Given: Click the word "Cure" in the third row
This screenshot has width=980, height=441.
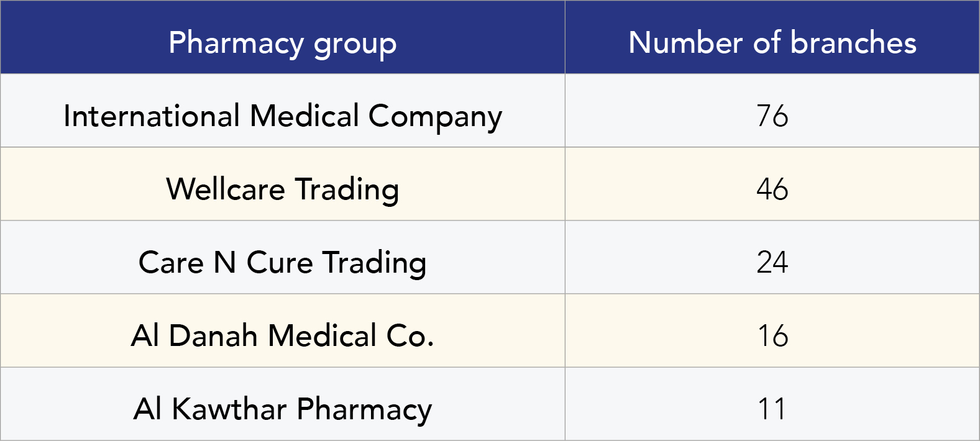Looking at the screenshot, I should pyautogui.click(x=280, y=262).
